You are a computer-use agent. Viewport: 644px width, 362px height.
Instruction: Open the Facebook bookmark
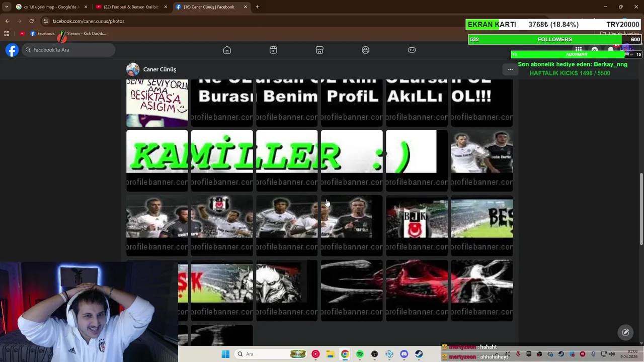(x=42, y=34)
